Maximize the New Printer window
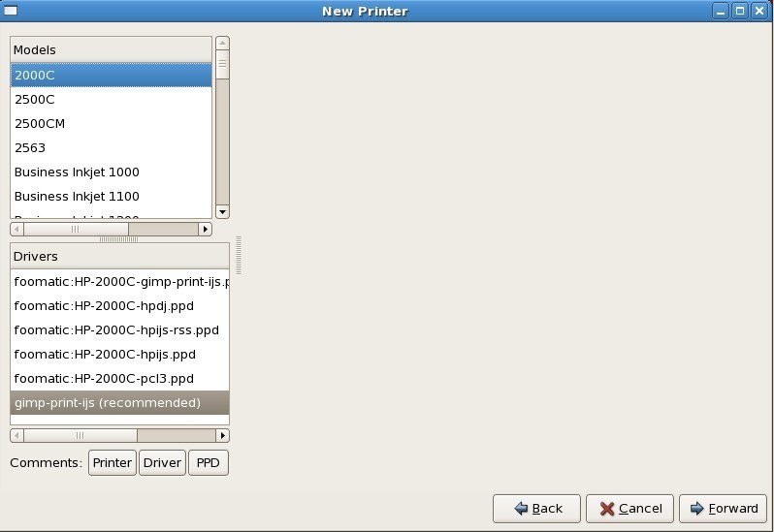Viewport: 774px width, 532px height. 739,11
